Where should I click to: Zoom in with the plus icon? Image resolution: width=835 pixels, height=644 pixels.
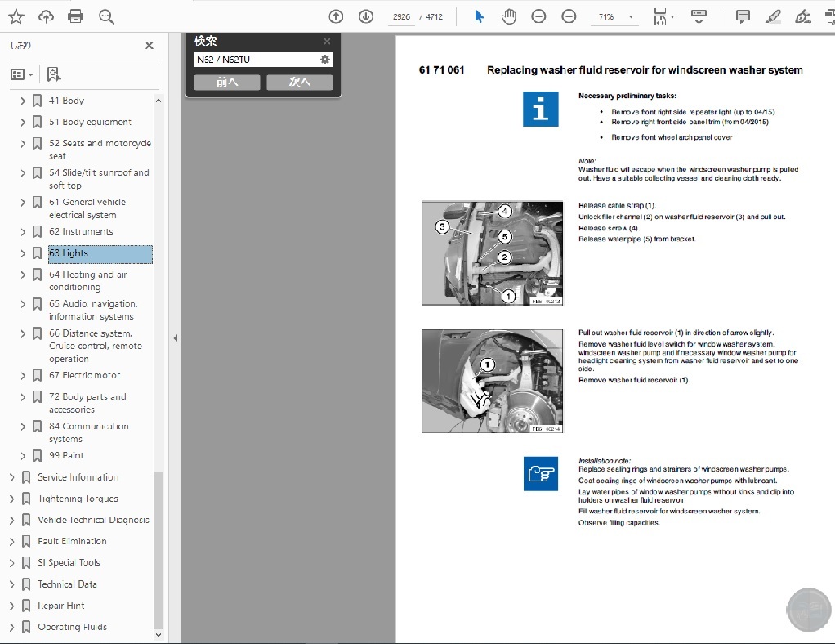click(569, 16)
